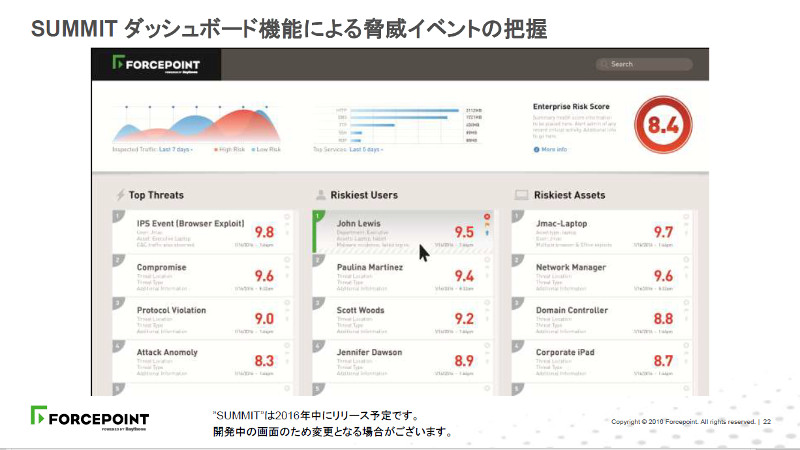This screenshot has width=800, height=450.
Task: Click the rank 1 badge on Jmac-Laptop card
Action: [517, 216]
